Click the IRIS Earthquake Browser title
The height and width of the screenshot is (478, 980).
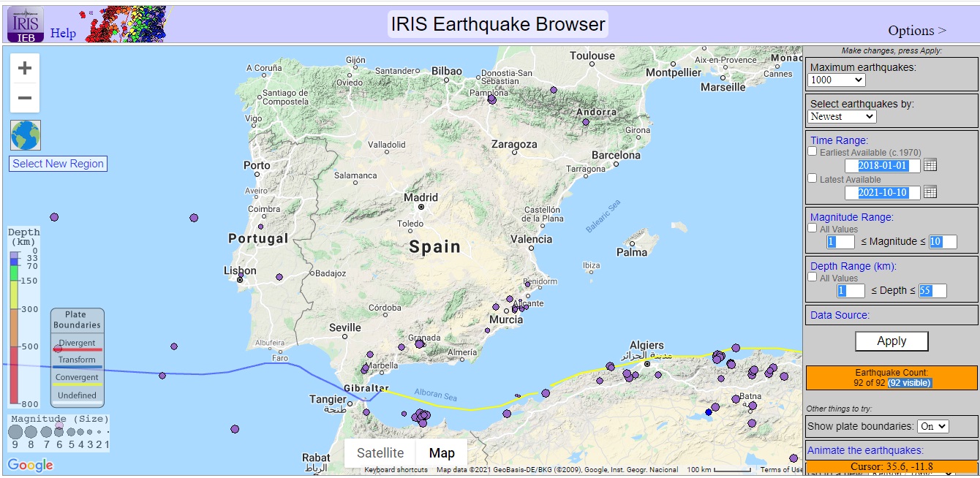point(498,24)
